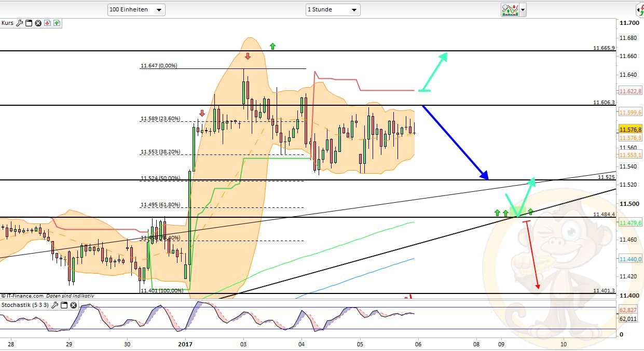The image size is (644, 351).
Task: Click the 2017 date label on time axis
Action: pyautogui.click(x=185, y=343)
